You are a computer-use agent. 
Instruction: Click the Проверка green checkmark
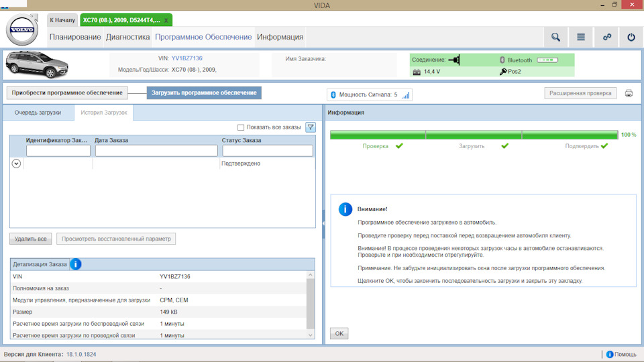click(399, 145)
